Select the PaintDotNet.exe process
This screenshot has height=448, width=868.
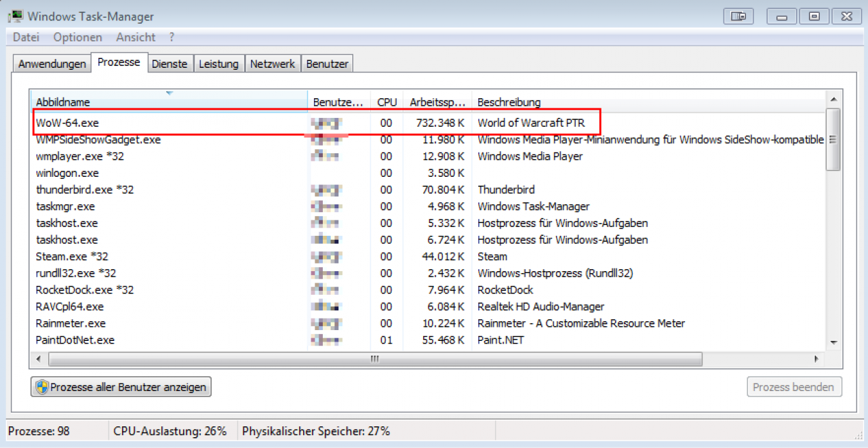[x=429, y=340]
